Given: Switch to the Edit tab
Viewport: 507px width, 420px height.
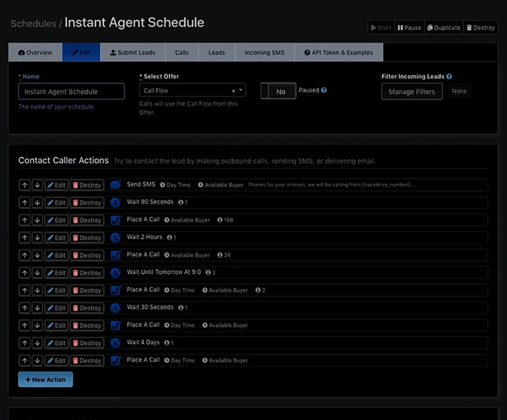Looking at the screenshot, I should coord(81,52).
